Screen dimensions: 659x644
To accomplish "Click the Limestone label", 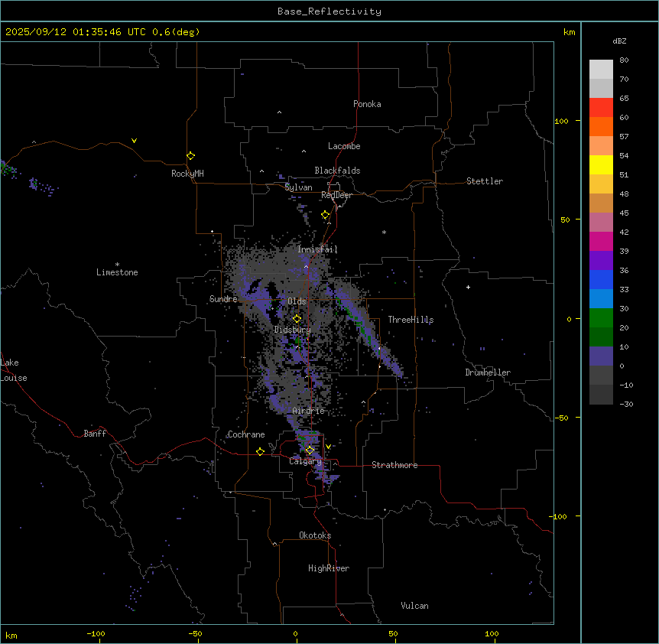I will click(117, 272).
